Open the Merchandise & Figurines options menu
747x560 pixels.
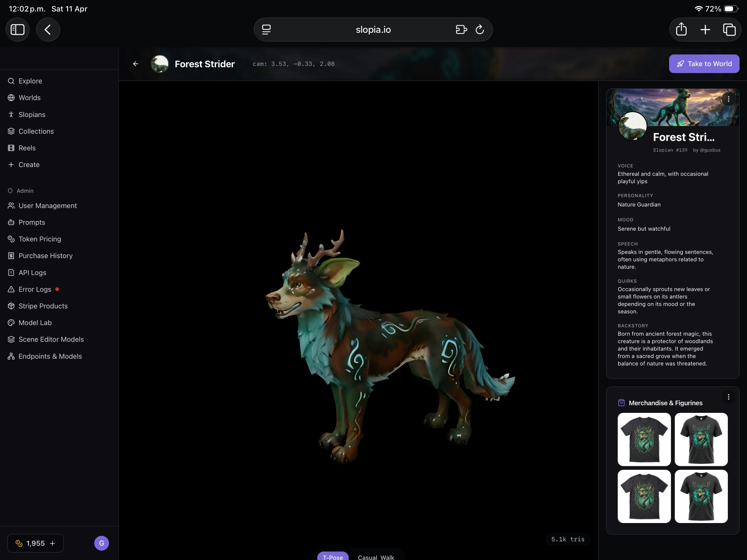pos(728,397)
